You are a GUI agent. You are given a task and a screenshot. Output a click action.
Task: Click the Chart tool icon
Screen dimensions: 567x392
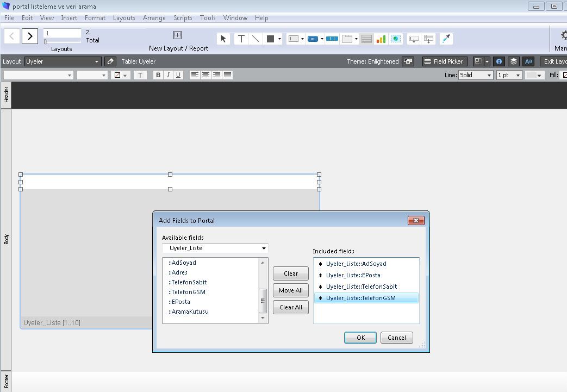381,39
